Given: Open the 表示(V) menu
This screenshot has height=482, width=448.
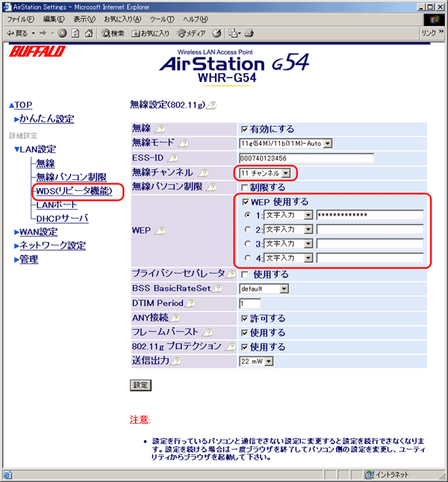Looking at the screenshot, I should click(84, 19).
